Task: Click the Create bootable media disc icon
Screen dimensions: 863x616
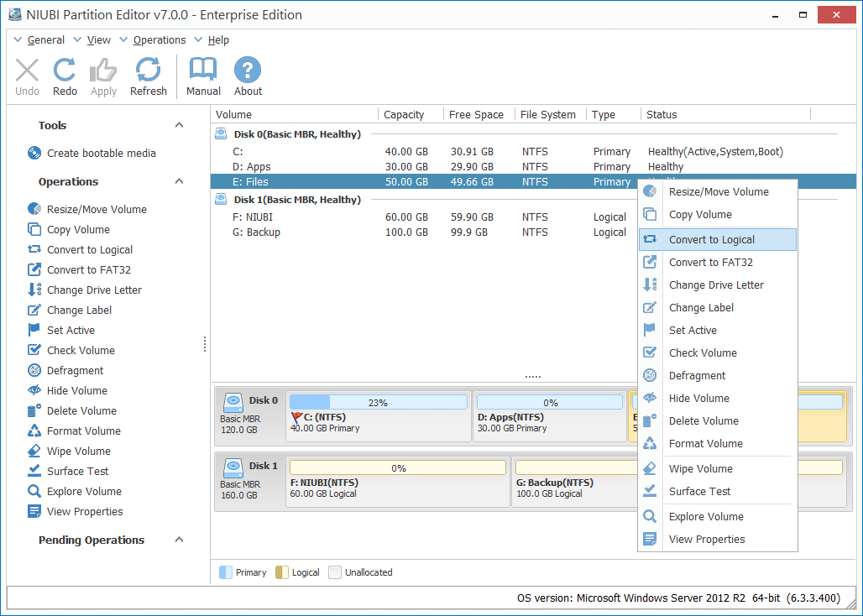Action: [x=34, y=153]
